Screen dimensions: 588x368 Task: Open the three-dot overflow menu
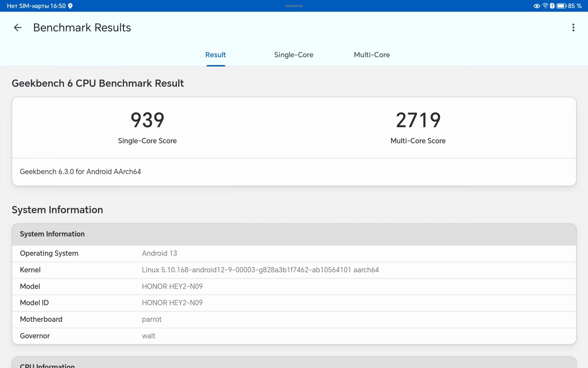(x=573, y=28)
